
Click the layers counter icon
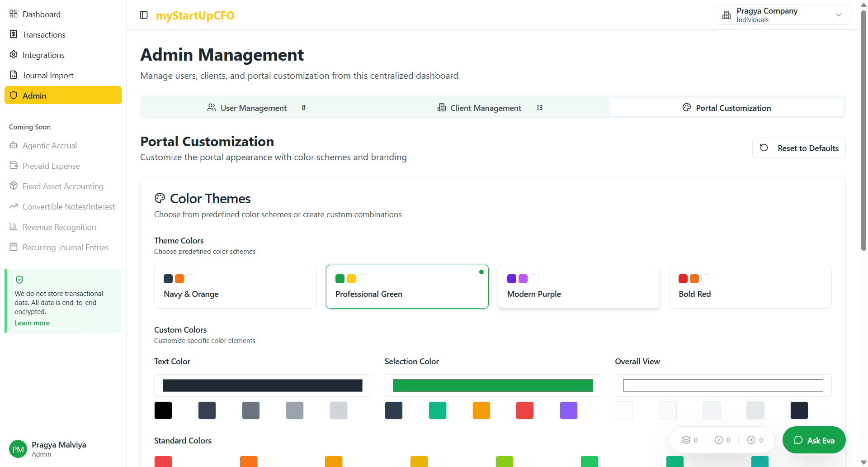click(x=686, y=440)
